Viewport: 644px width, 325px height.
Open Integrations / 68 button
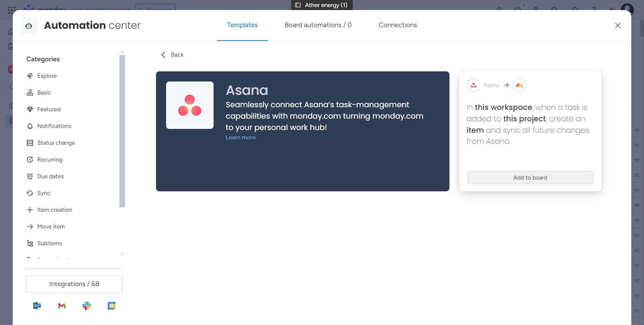[74, 284]
